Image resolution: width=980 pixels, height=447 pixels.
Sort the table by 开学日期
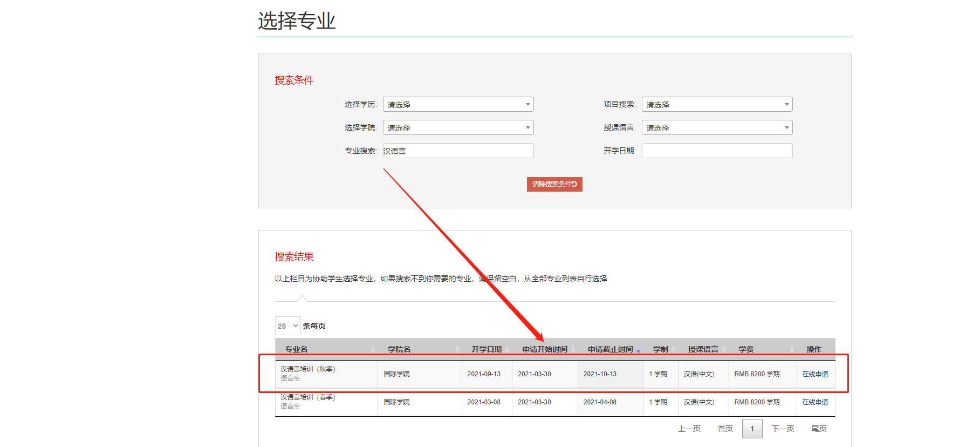tap(486, 349)
